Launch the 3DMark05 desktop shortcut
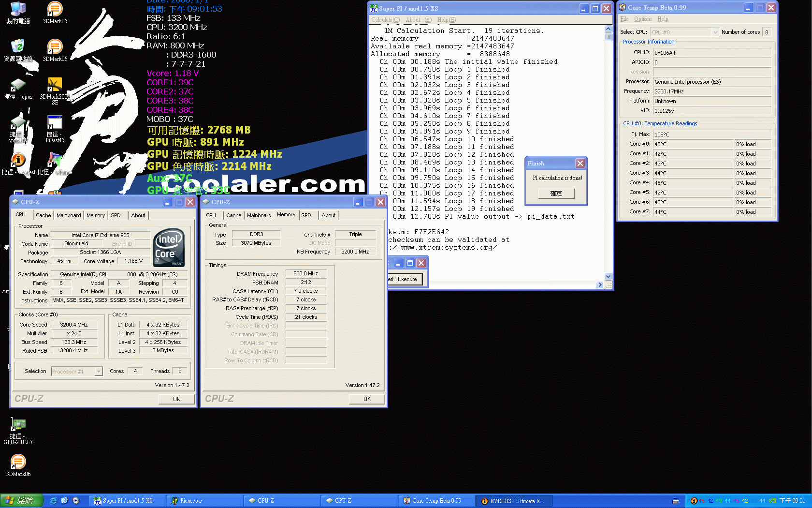Viewport: 812px width, 508px height. [55, 50]
